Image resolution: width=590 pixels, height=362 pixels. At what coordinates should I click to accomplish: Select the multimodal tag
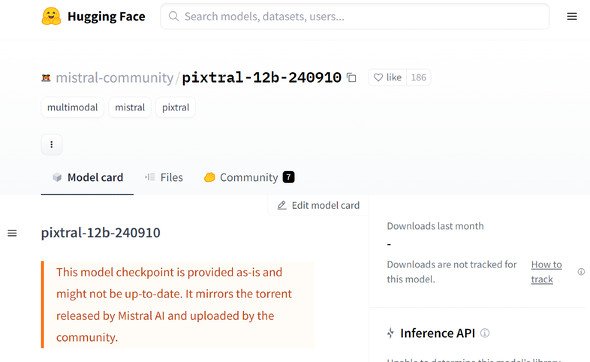click(x=72, y=107)
